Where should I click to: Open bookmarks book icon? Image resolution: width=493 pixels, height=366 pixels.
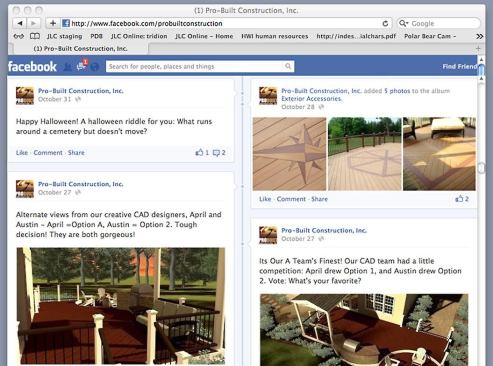pos(35,36)
